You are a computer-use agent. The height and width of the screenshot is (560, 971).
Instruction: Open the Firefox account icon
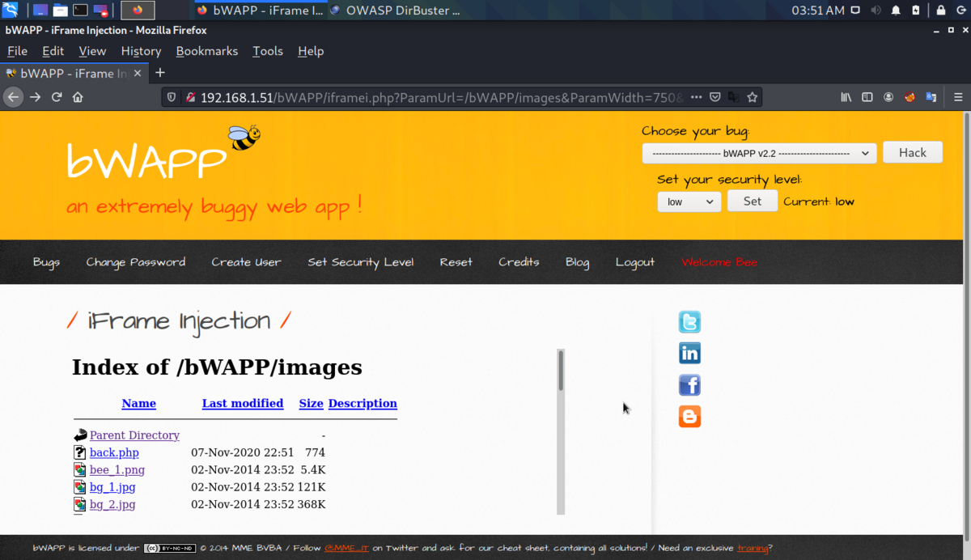coord(888,97)
